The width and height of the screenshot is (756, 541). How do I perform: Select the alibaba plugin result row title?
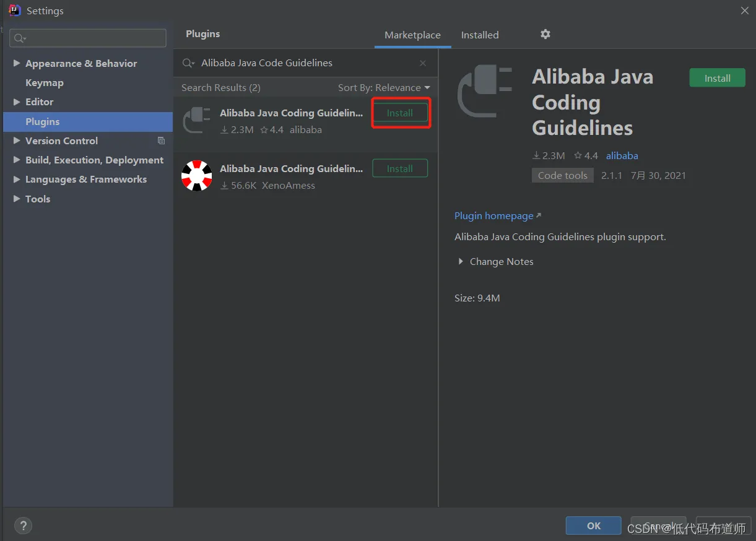pyautogui.click(x=292, y=113)
